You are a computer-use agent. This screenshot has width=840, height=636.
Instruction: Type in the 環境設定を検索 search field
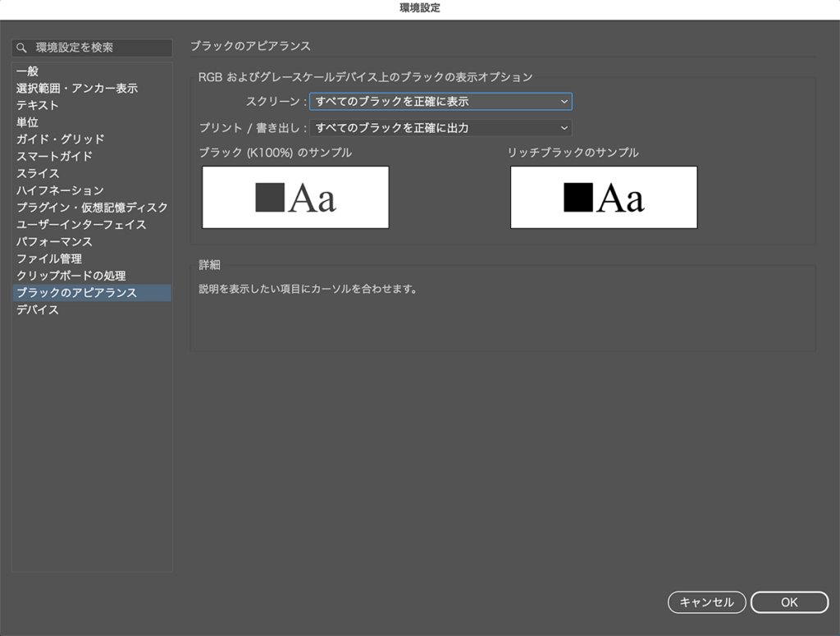click(x=98, y=48)
